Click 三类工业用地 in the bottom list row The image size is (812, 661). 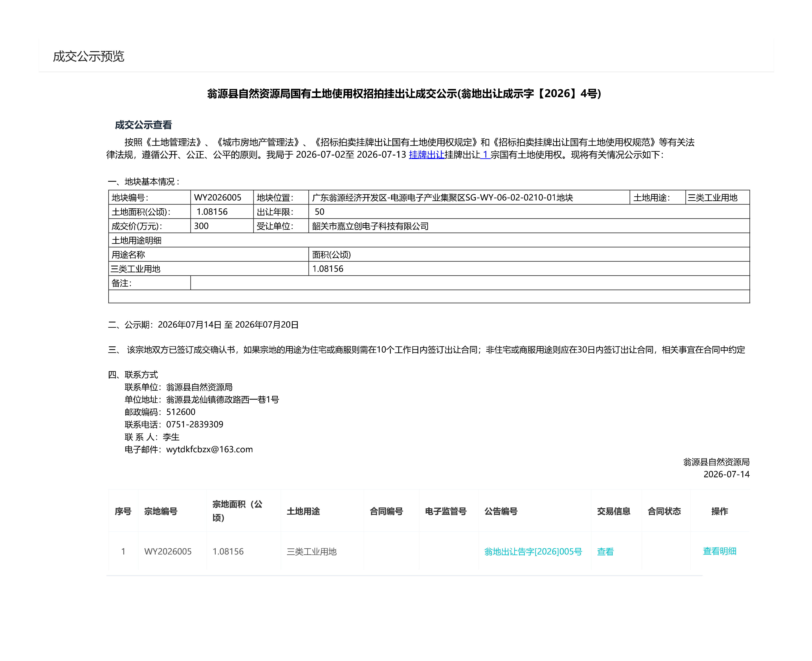[312, 551]
